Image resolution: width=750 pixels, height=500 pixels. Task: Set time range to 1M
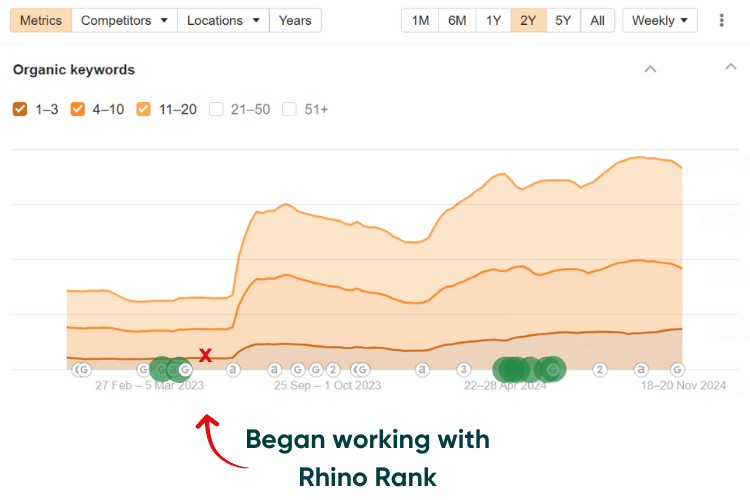point(420,21)
